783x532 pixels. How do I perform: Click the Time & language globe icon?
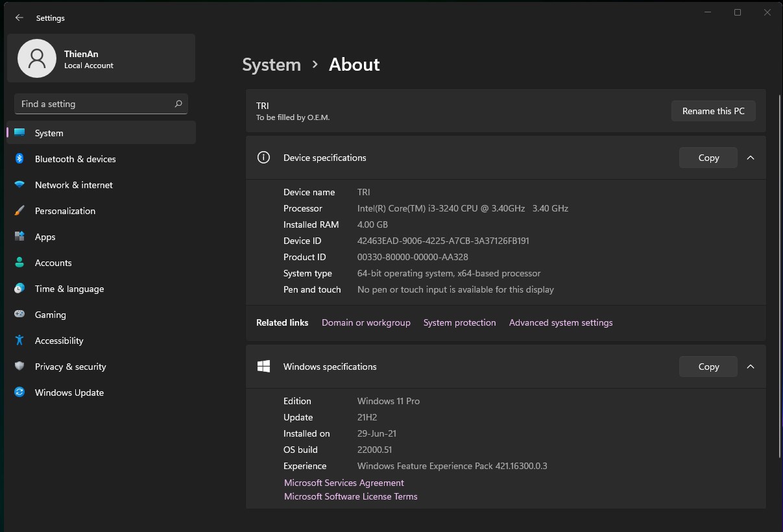coord(19,289)
